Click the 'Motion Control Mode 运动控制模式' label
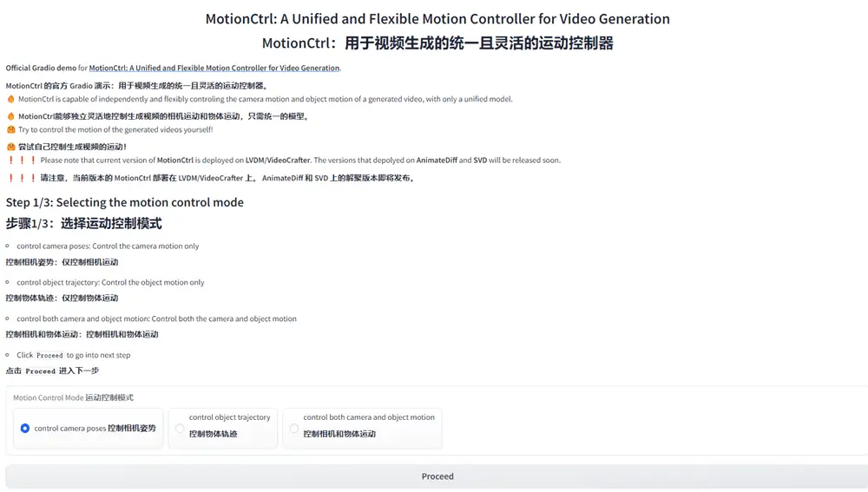Viewport: 868px width, 492px height. [x=74, y=397]
